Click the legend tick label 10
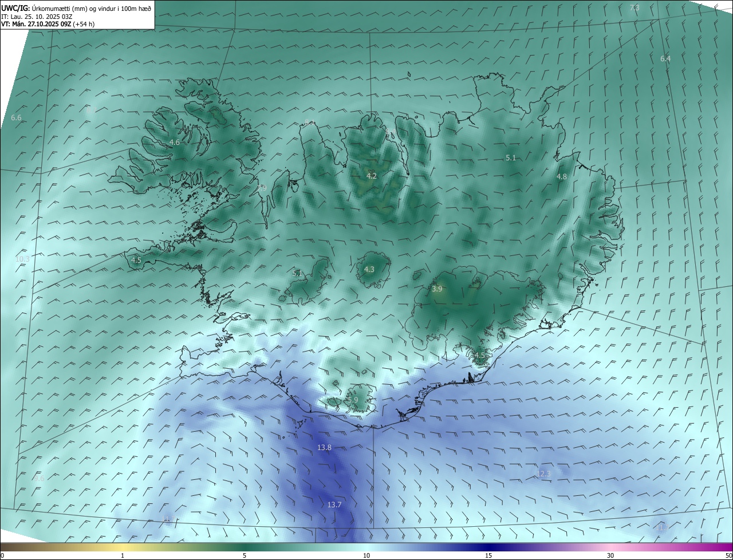Image resolution: width=733 pixels, height=560 pixels. (x=366, y=555)
